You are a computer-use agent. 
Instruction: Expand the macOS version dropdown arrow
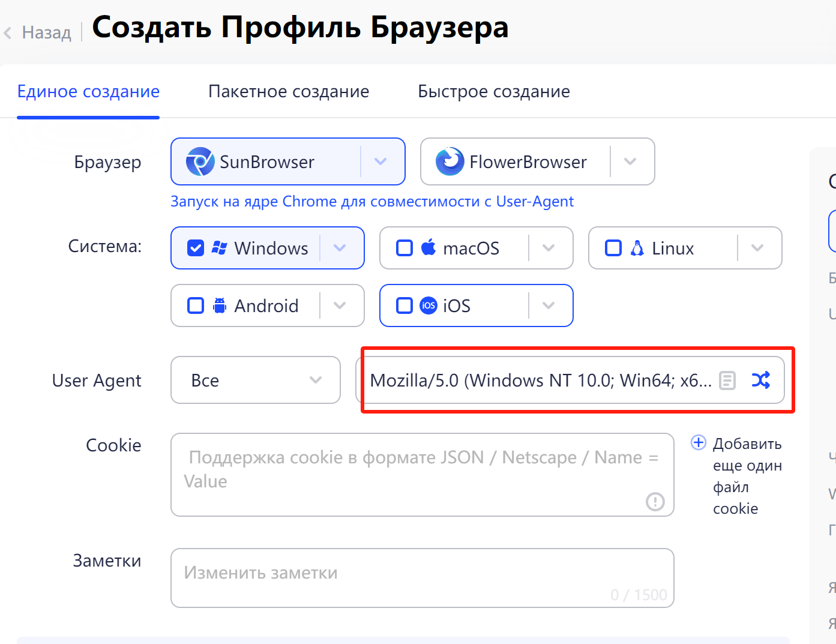[x=549, y=248]
